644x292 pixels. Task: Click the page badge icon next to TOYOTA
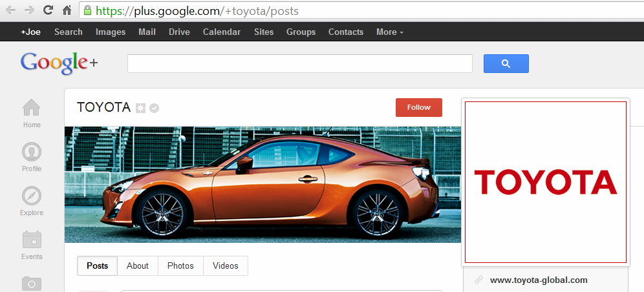140,108
